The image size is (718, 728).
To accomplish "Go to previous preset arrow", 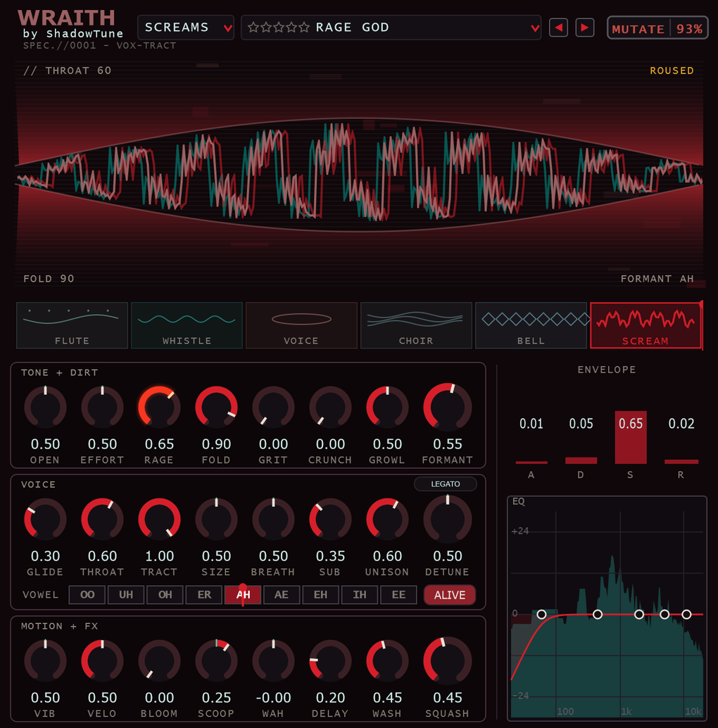I will tap(558, 28).
